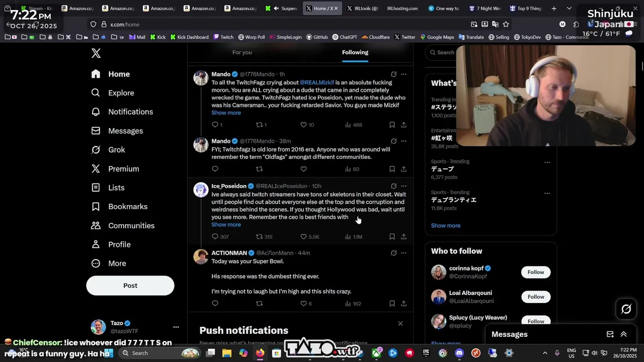Open ChatGPT bookmark in bookmarks bar
The image size is (644, 362).
[x=345, y=37]
